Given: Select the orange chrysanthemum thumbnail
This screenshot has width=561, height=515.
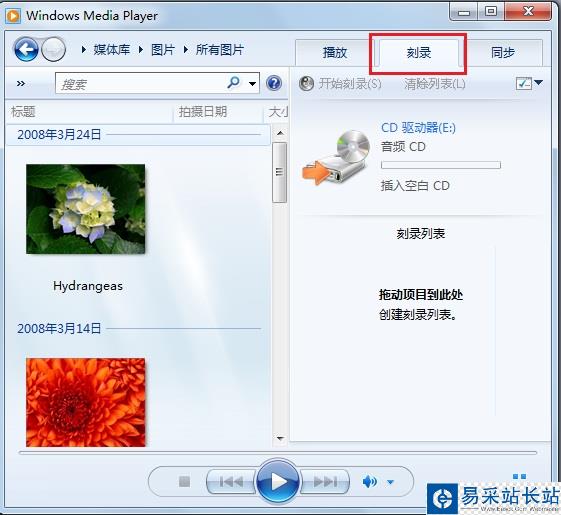Looking at the screenshot, I should (86, 402).
